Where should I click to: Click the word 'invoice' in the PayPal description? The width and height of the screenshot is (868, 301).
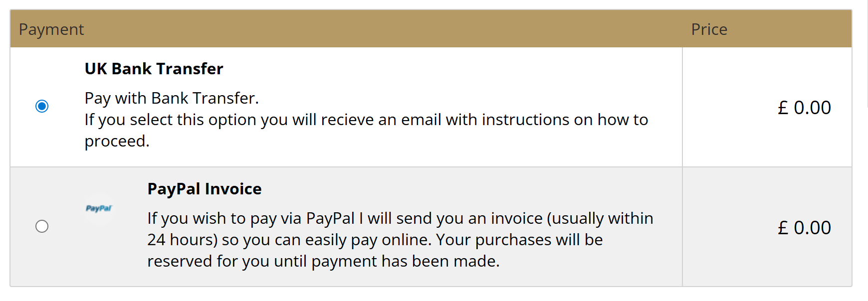517,218
